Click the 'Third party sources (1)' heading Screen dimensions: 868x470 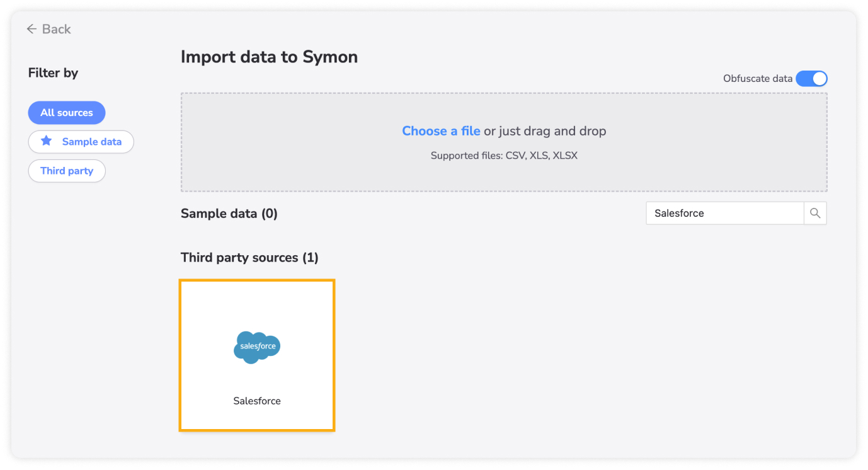click(x=249, y=258)
